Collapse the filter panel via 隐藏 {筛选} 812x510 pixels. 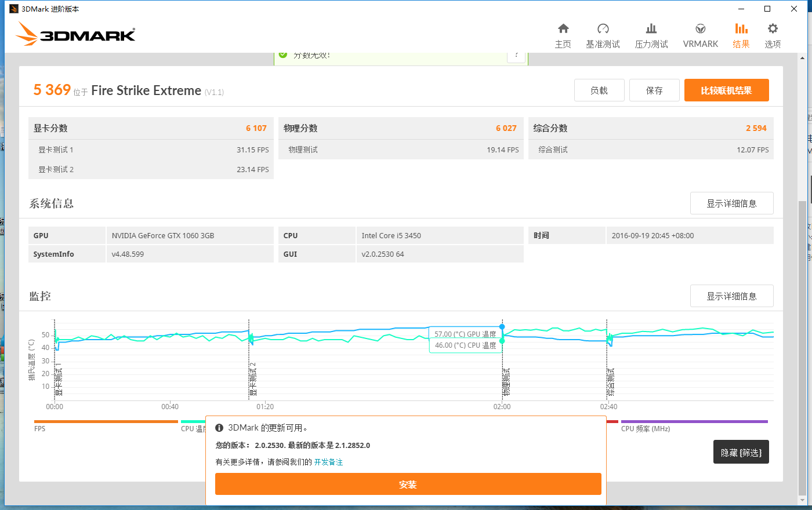coord(741,451)
